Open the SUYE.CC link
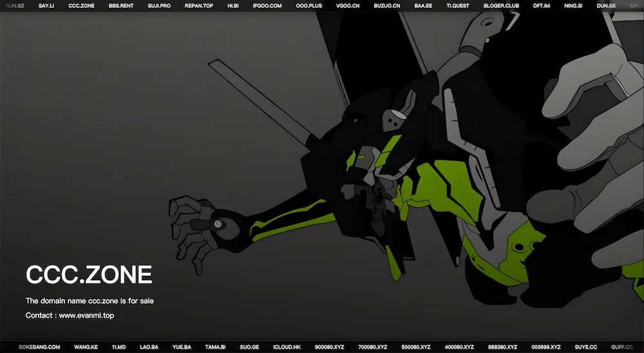The image size is (644, 353). pos(585,347)
